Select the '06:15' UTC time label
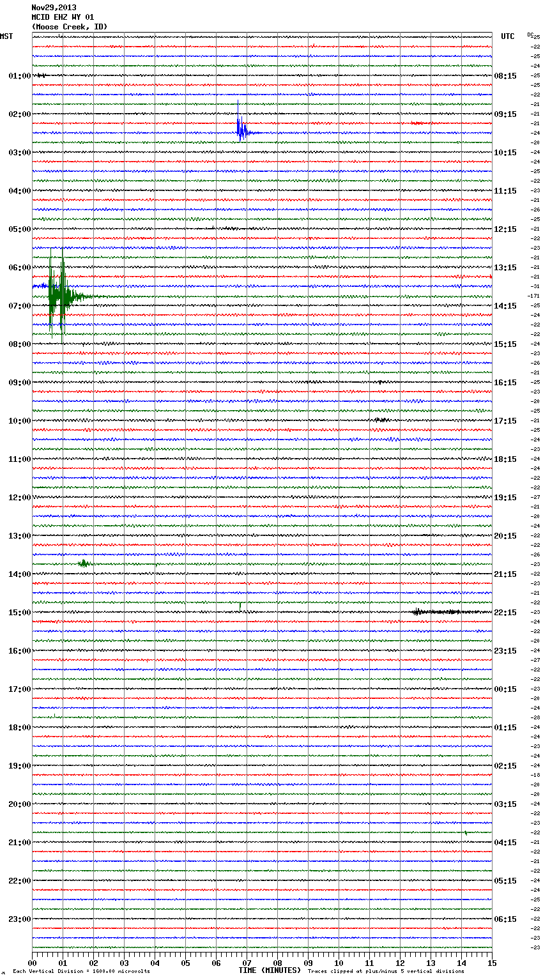 (x=505, y=919)
